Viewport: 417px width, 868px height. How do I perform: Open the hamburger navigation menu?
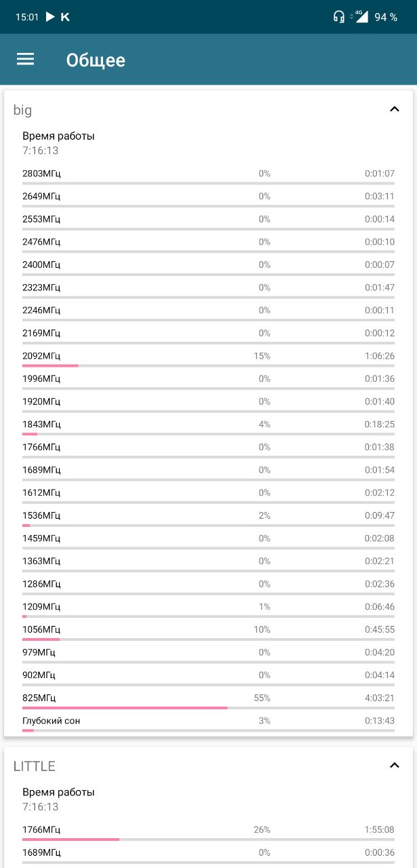point(25,60)
